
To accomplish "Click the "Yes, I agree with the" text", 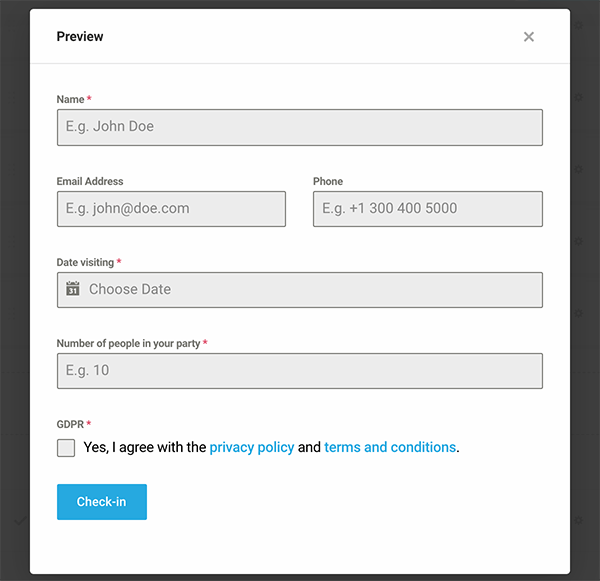I will (x=145, y=447).
